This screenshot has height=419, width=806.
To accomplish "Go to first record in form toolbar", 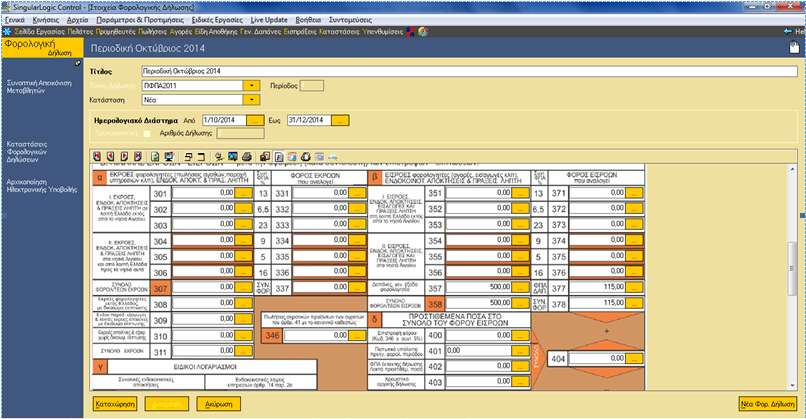I will pyautogui.click(x=97, y=157).
